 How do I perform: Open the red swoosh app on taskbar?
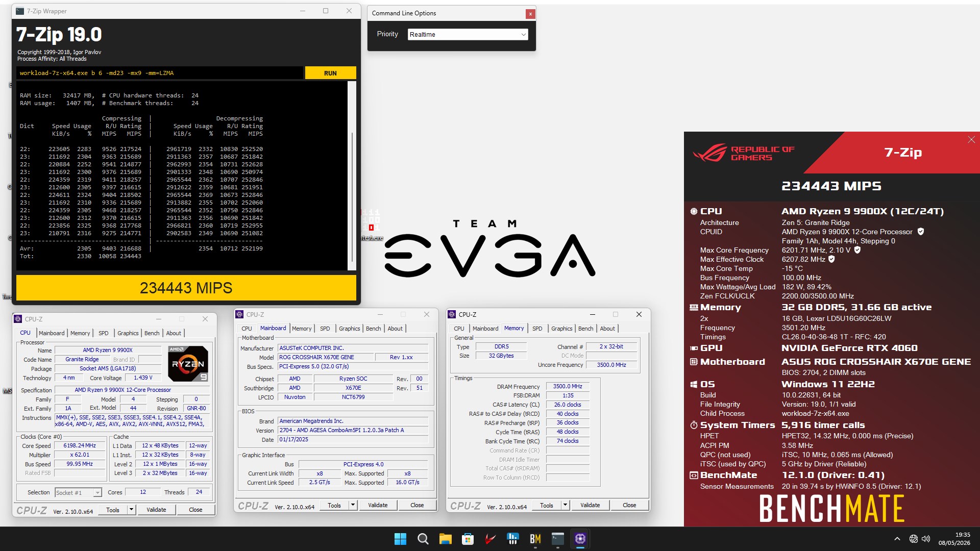[491, 539]
